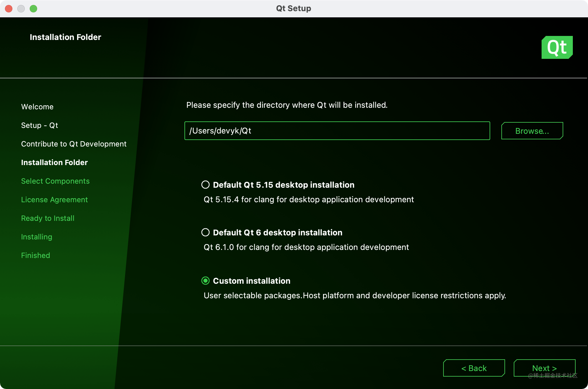588x389 pixels.
Task: Click the Qt 6.1.0 for clang description
Action: [x=306, y=247]
